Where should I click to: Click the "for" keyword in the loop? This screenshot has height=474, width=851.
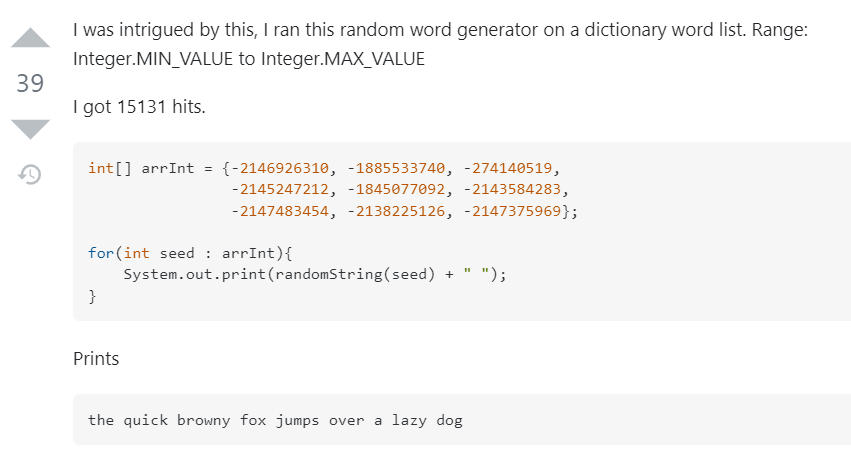tap(101, 253)
